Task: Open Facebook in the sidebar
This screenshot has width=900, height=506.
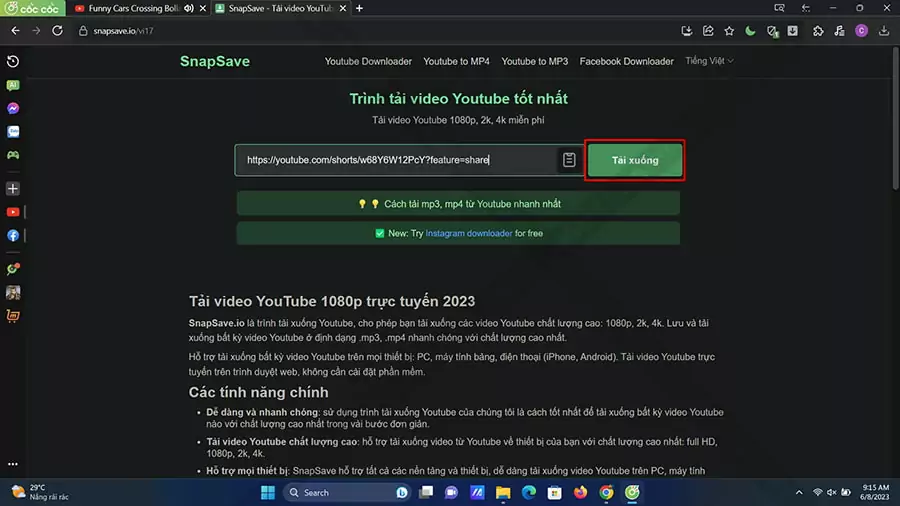Action: tap(13, 235)
